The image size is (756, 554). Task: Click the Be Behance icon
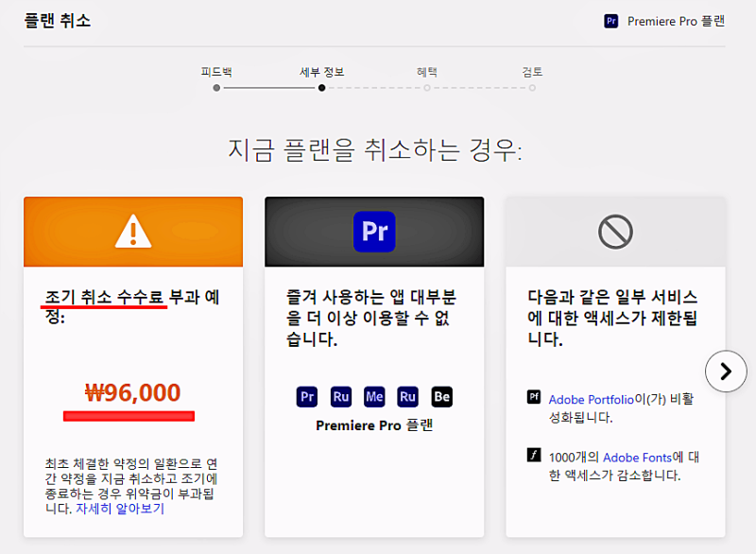point(441,397)
